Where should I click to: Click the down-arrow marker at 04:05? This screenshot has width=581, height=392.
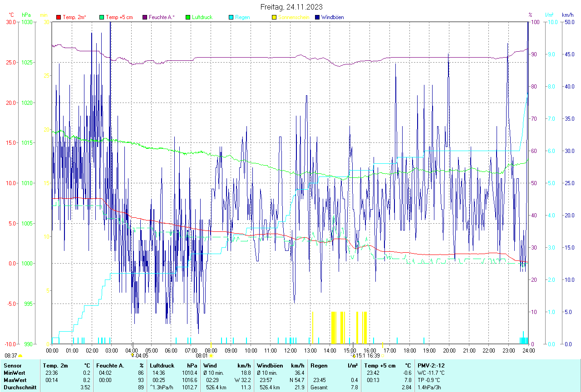(x=133, y=355)
